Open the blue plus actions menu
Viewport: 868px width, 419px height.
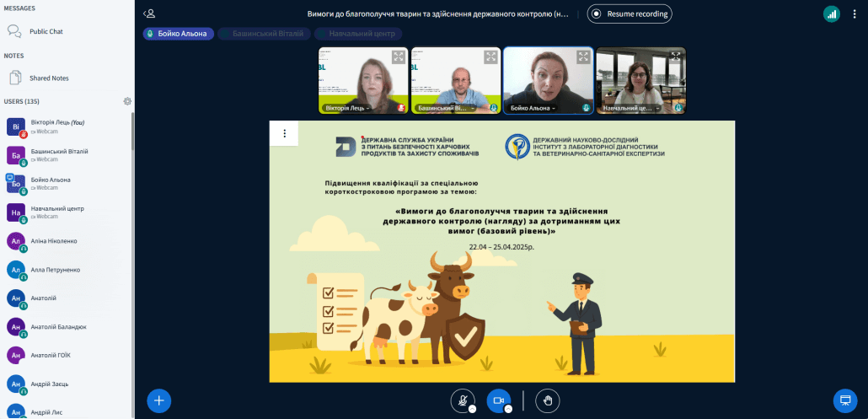(159, 400)
